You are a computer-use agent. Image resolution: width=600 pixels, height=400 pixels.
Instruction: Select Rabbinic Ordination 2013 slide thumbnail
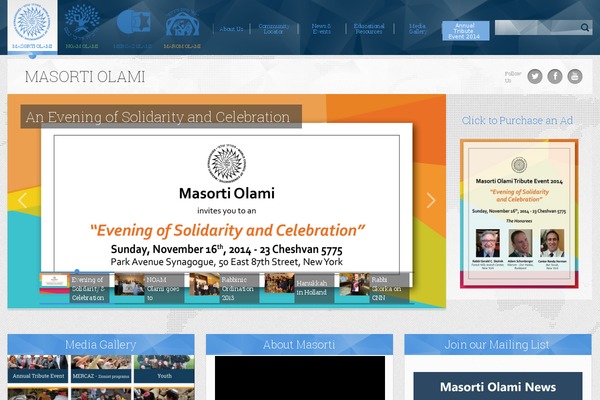[x=224, y=288]
